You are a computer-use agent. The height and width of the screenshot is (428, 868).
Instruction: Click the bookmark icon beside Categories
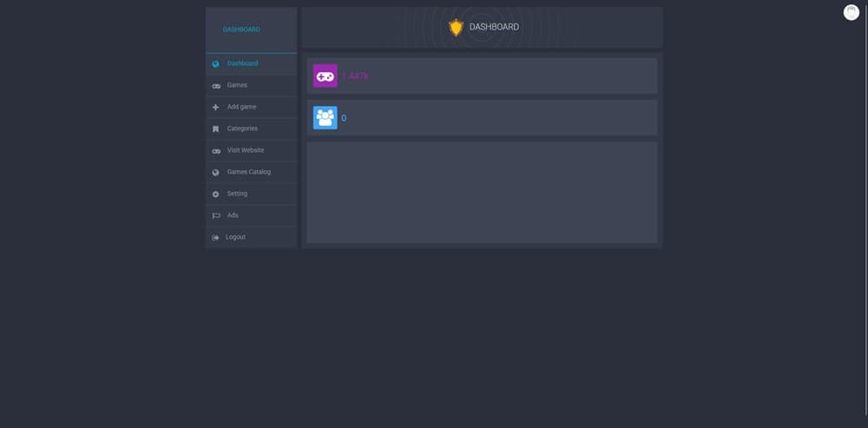(x=216, y=129)
